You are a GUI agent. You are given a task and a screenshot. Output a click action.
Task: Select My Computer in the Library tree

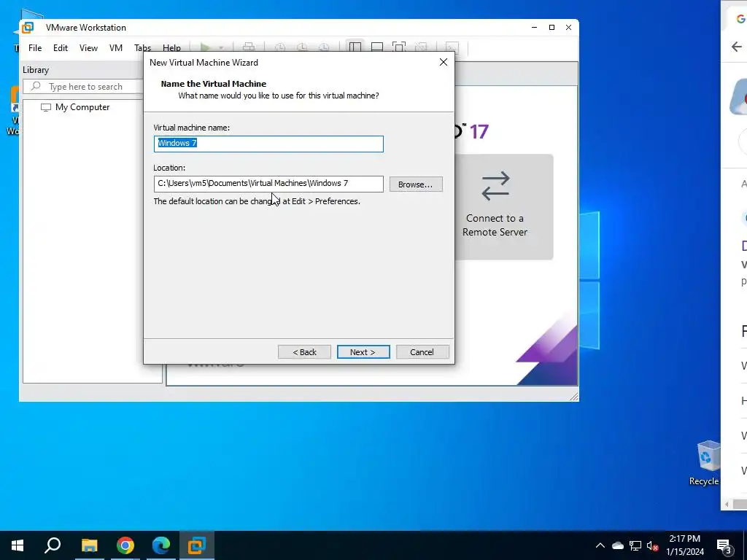82,107
